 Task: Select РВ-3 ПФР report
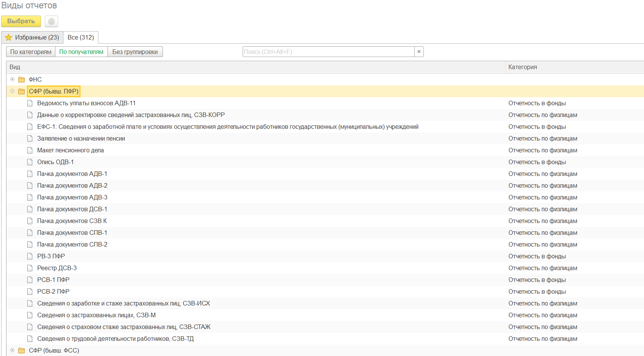(51, 256)
